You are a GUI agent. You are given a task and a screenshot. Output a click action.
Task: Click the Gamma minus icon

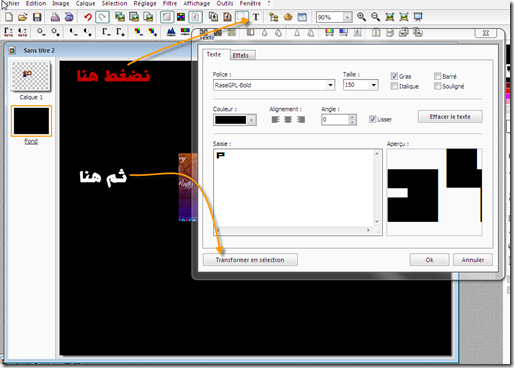tap(106, 32)
